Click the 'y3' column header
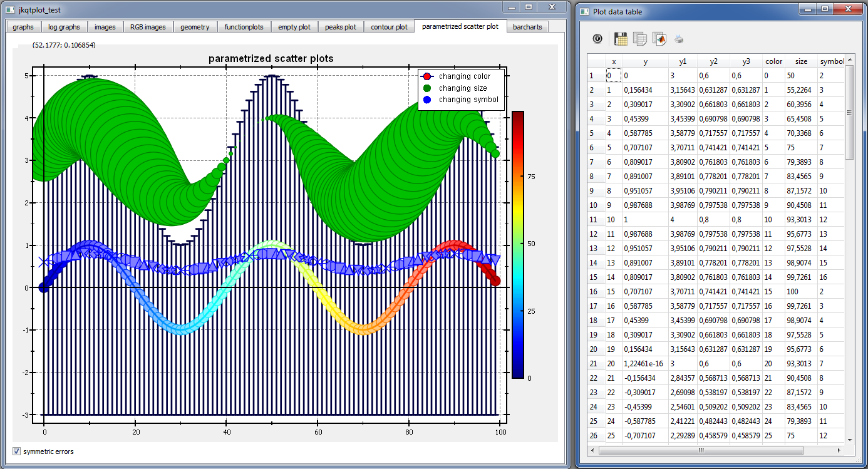This screenshot has height=469, width=868. (746, 61)
